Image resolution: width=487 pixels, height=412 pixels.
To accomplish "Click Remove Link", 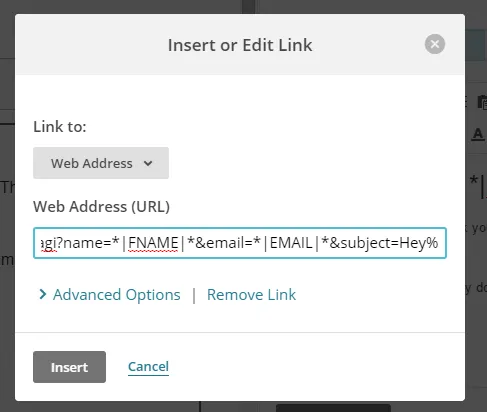I will [251, 295].
